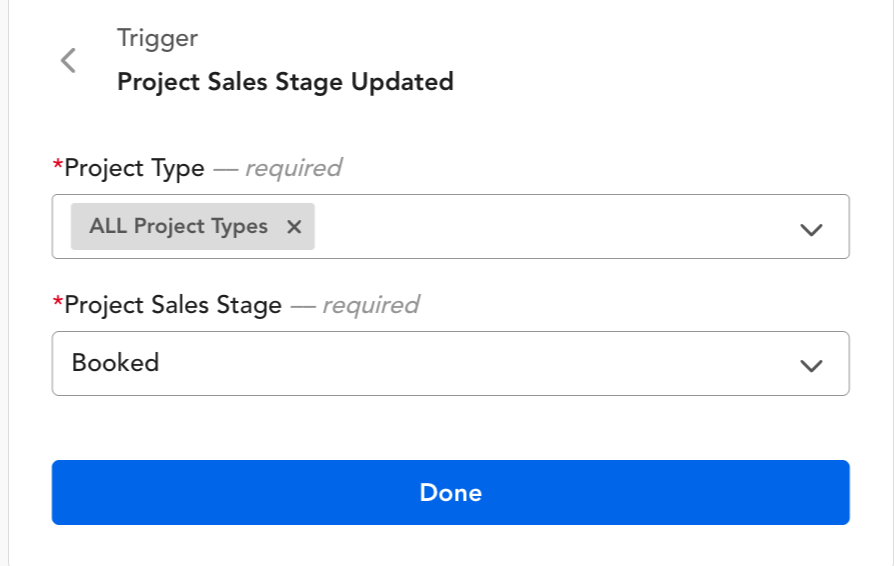Remove the ALL Project Types chip
The height and width of the screenshot is (566, 894).
click(294, 227)
